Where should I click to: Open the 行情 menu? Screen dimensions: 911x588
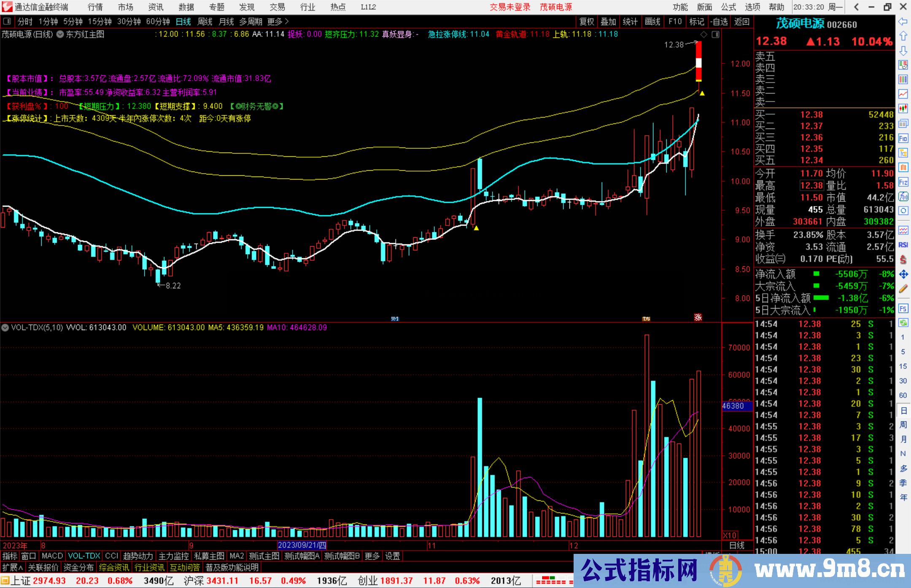point(95,7)
